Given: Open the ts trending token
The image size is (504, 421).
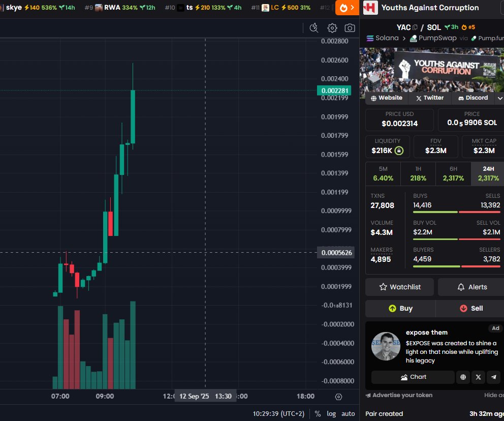Looking at the screenshot, I should [203, 8].
